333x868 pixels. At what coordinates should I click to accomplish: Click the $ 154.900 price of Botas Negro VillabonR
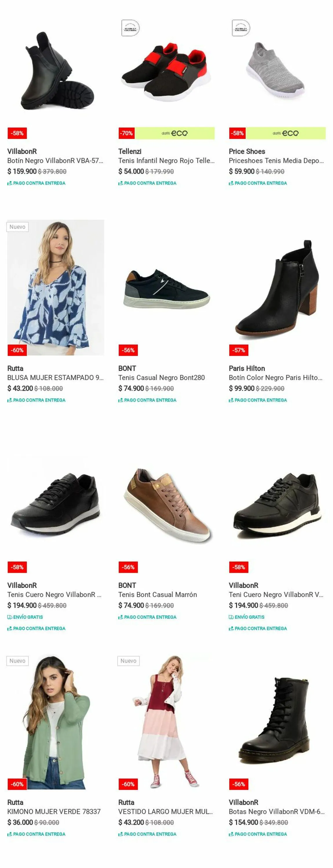(x=243, y=822)
